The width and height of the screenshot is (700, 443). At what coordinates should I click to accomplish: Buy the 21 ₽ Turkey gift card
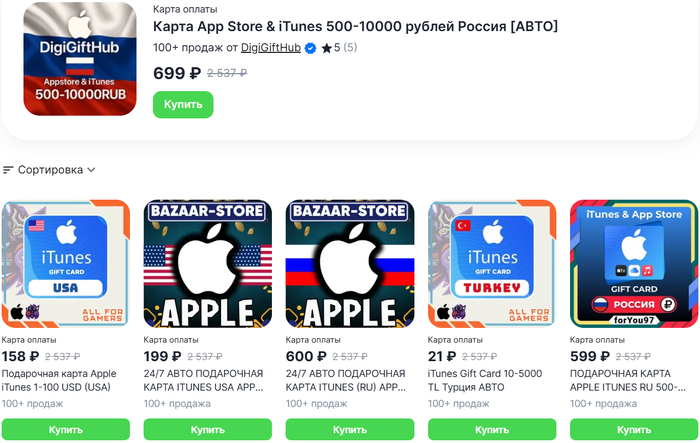(491, 429)
